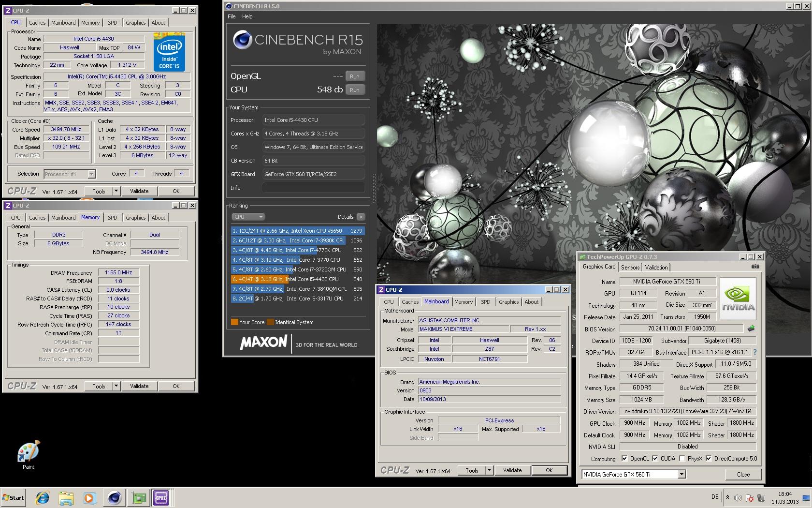Click the GPU-Z title bar app icon
The width and height of the screenshot is (812, 508).
pos(582,257)
